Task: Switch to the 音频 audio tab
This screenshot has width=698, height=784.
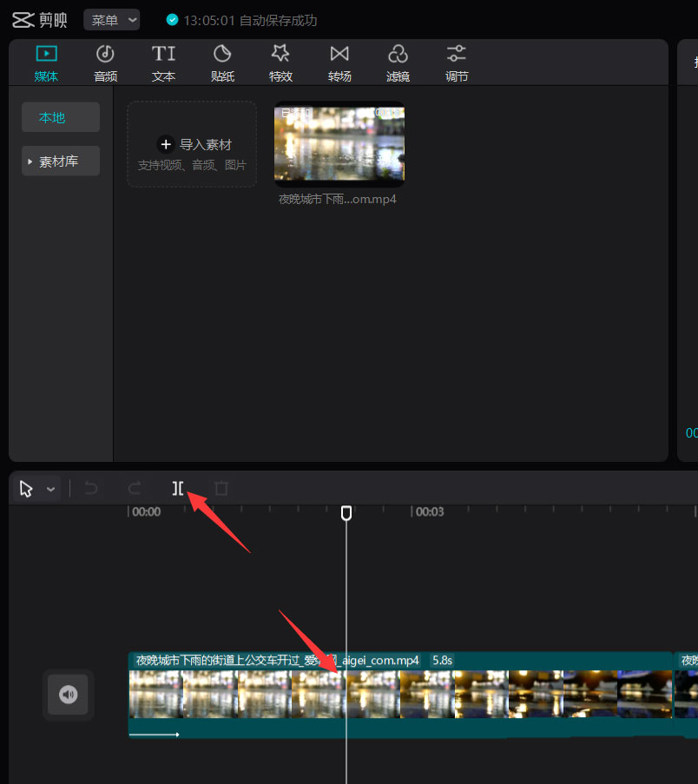Action: (x=105, y=61)
